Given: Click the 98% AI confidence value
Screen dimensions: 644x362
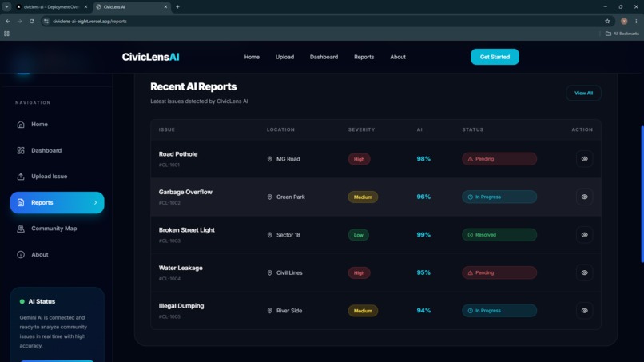Looking at the screenshot, I should pos(423,159).
